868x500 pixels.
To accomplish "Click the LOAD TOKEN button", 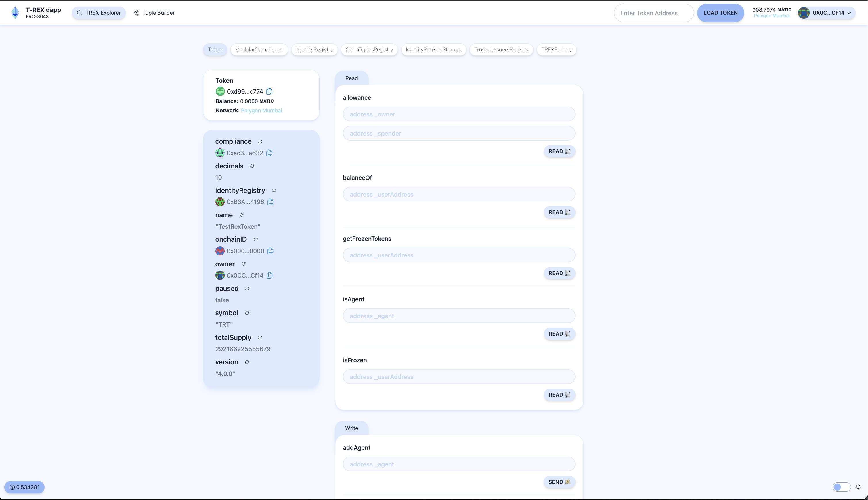I will tap(720, 13).
